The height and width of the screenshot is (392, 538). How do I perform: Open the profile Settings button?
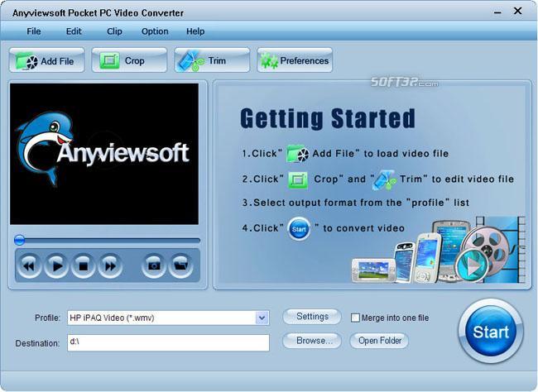tap(312, 317)
